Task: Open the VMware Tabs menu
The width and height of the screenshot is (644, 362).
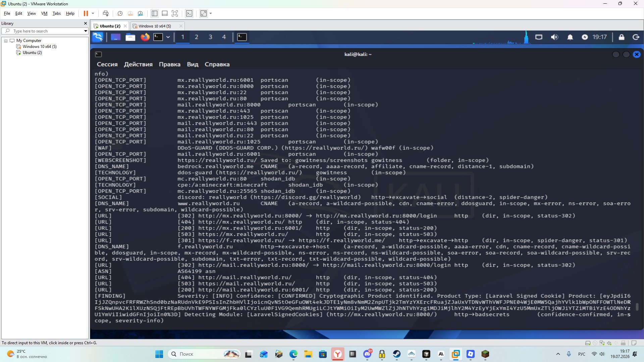Action: coord(57,13)
